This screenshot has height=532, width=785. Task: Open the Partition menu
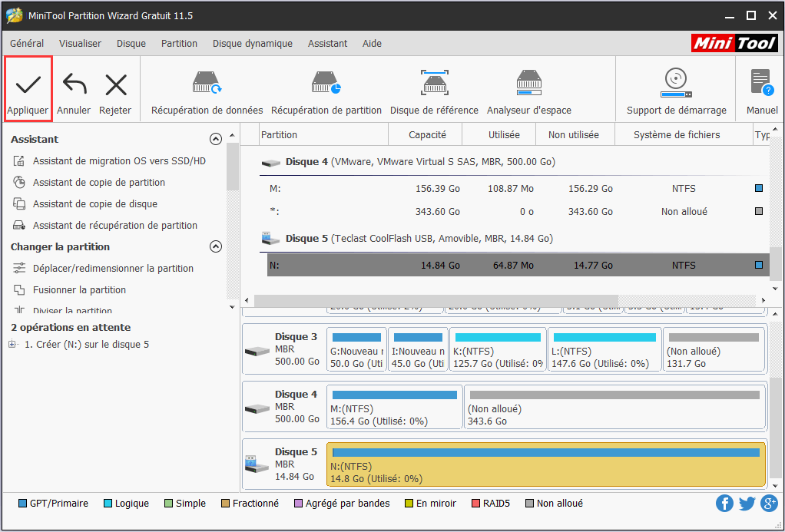[179, 44]
